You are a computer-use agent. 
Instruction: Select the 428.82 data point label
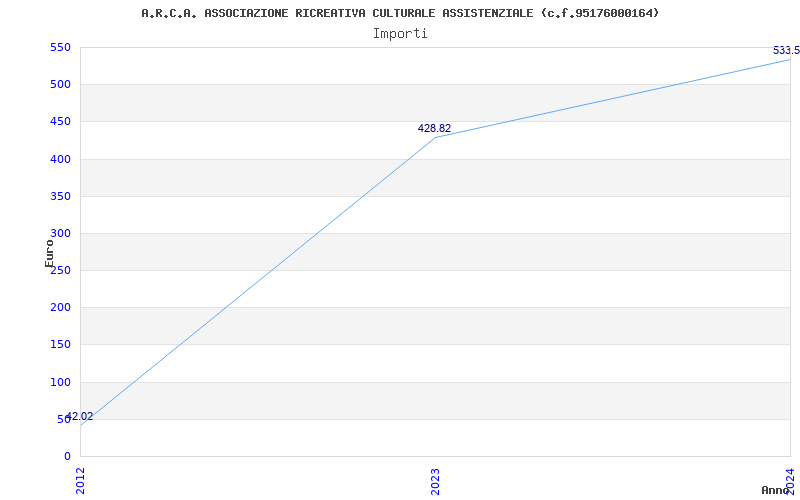click(x=434, y=129)
